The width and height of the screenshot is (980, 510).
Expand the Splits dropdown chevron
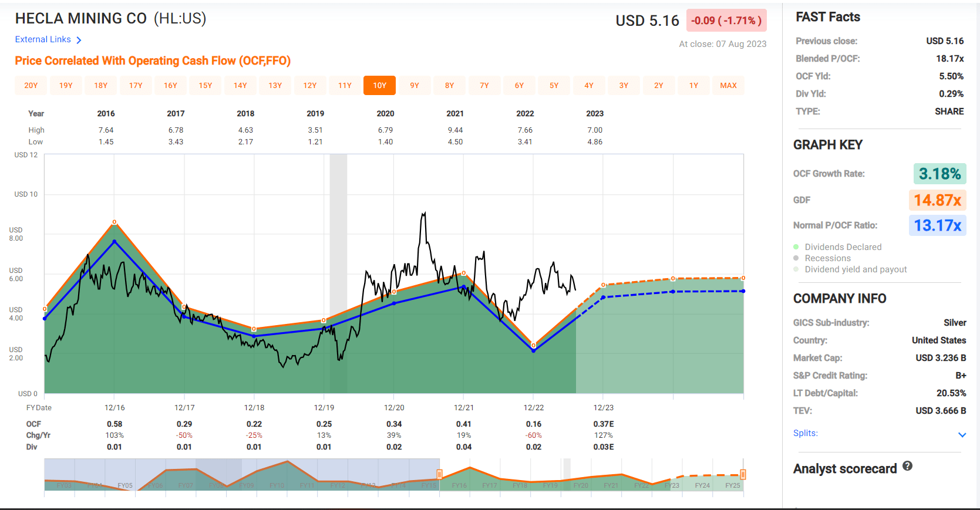coord(962,435)
